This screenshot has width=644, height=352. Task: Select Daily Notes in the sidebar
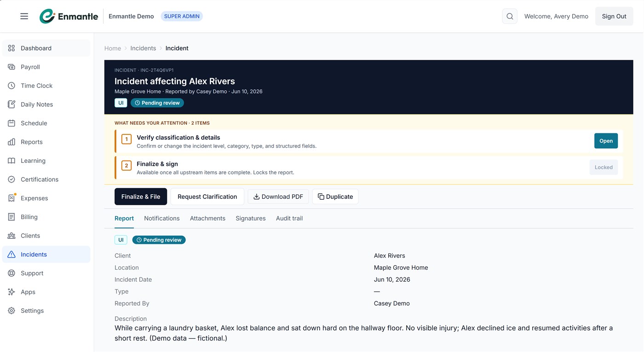[x=46, y=104]
